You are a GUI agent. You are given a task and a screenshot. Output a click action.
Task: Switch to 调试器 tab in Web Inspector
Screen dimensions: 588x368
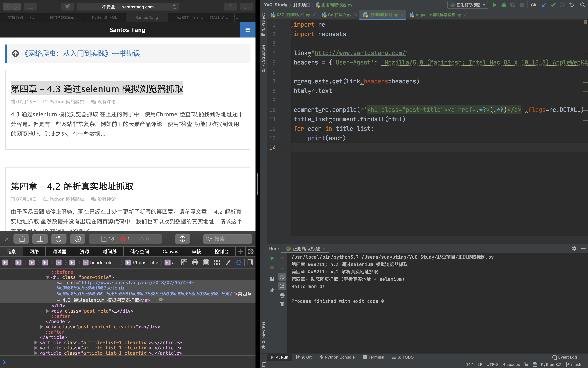click(59, 251)
